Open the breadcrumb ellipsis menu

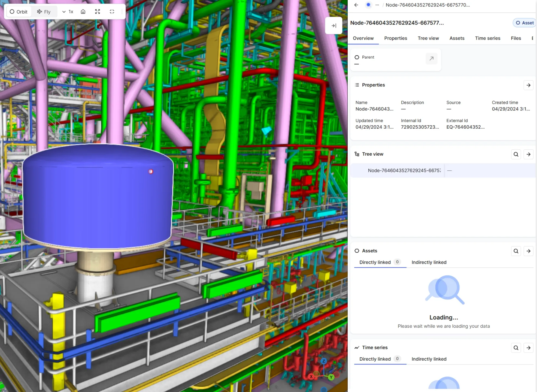point(377,5)
